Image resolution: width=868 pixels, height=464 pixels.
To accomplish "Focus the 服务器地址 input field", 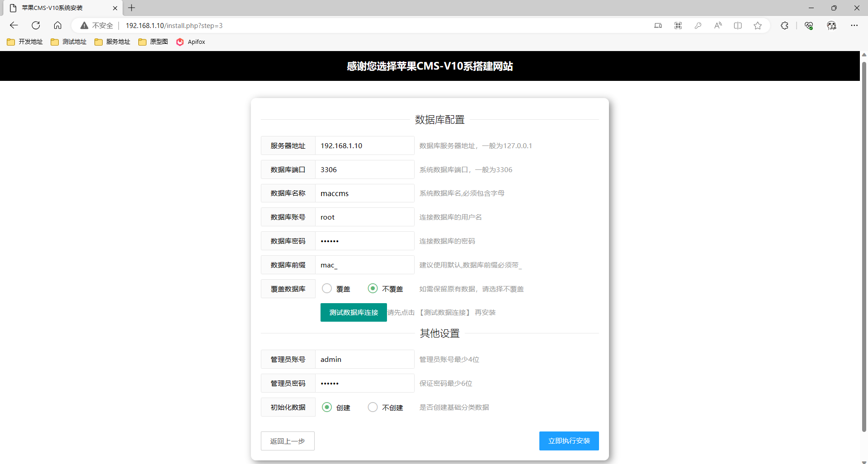I will 364,145.
